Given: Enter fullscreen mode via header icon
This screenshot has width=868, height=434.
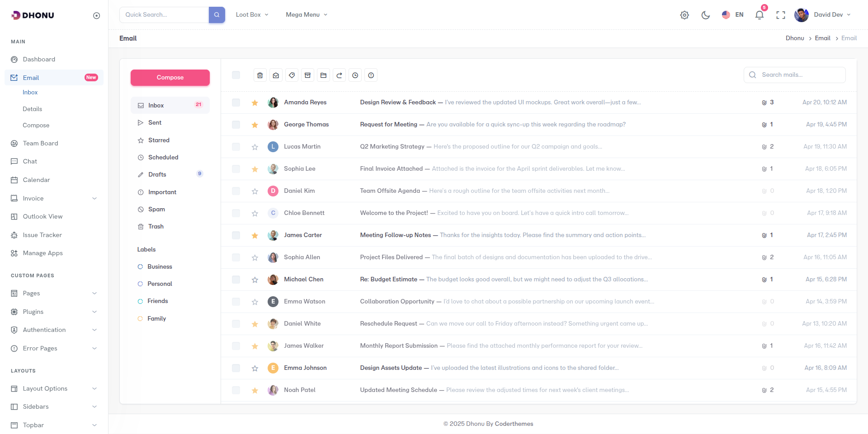Looking at the screenshot, I should tap(780, 15).
